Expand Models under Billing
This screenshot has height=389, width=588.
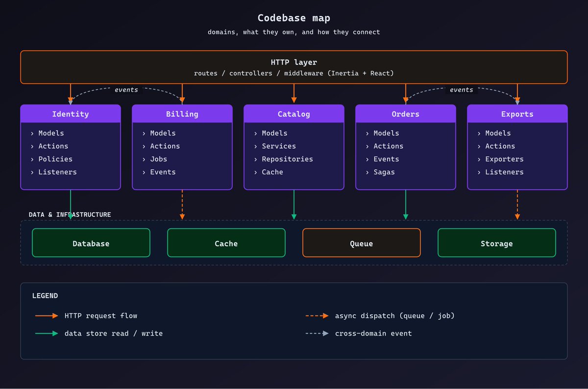click(159, 133)
